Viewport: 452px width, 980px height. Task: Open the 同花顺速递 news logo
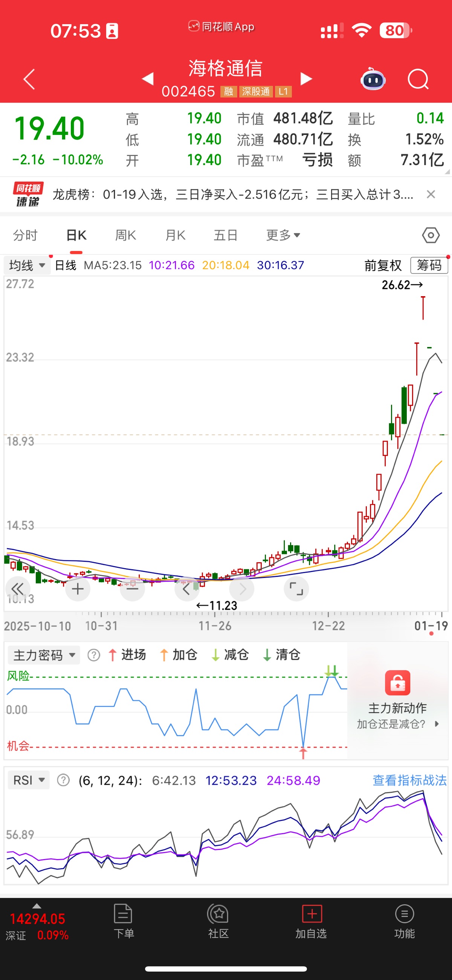28,194
